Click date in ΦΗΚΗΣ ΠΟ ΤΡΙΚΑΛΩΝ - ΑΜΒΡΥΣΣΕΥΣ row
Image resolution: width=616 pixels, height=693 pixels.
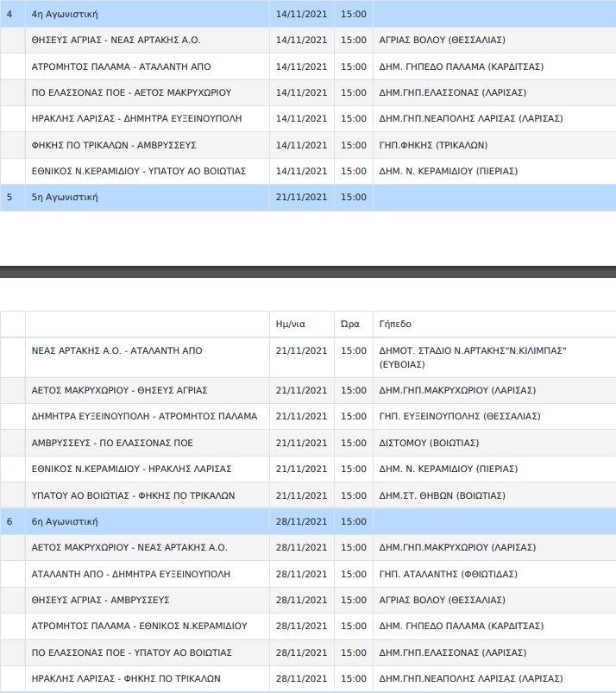301,145
